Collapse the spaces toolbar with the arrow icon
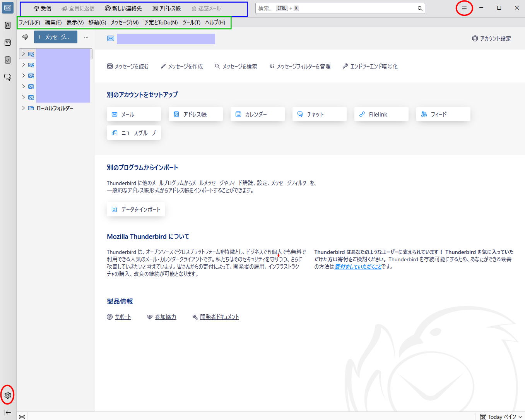Image resolution: width=525 pixels, height=420 pixels. (8, 412)
